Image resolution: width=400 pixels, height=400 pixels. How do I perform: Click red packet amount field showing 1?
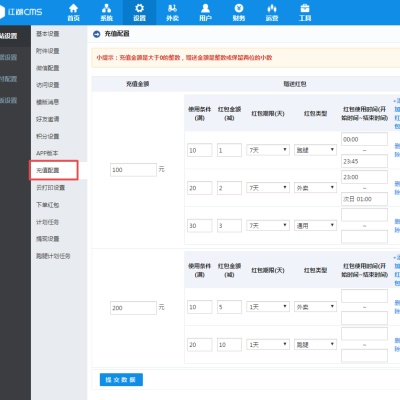[x=229, y=150]
